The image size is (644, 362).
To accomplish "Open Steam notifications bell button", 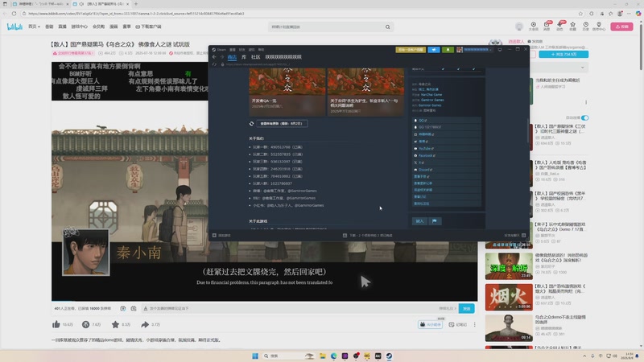I will (448, 50).
